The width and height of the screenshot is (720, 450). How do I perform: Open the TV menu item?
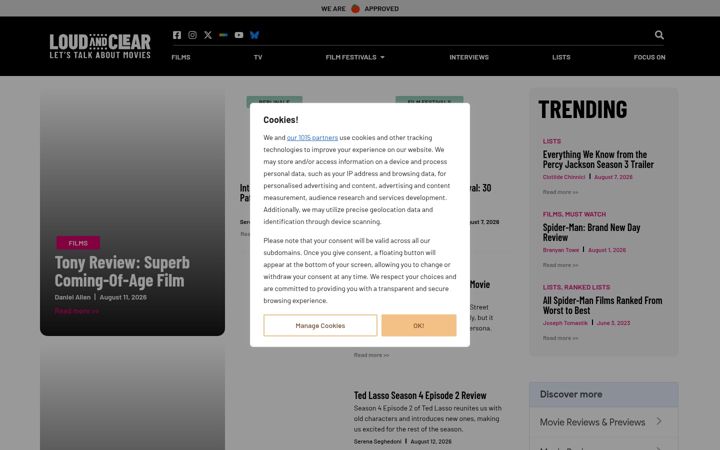(258, 57)
